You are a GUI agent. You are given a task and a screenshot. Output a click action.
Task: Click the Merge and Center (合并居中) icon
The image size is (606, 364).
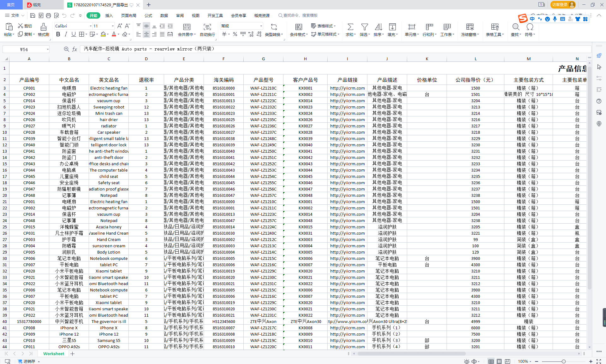pos(187,27)
